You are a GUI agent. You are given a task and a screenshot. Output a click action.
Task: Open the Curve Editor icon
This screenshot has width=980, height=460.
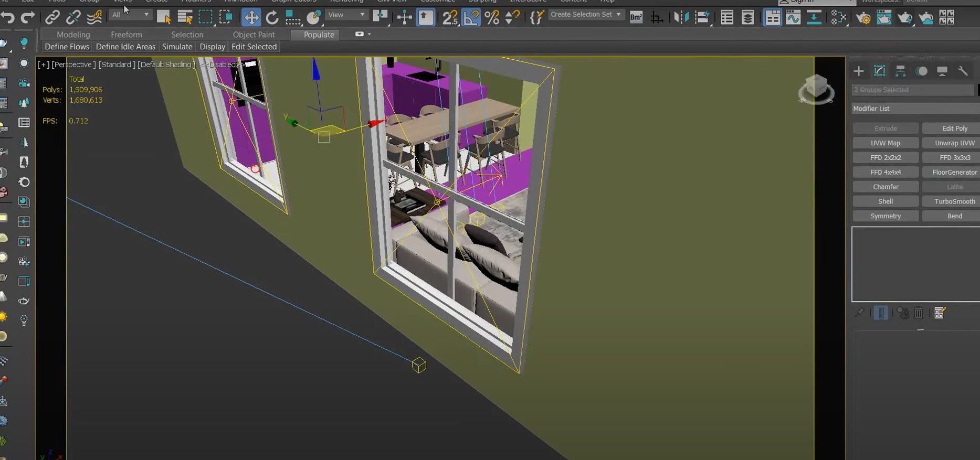coord(793,18)
